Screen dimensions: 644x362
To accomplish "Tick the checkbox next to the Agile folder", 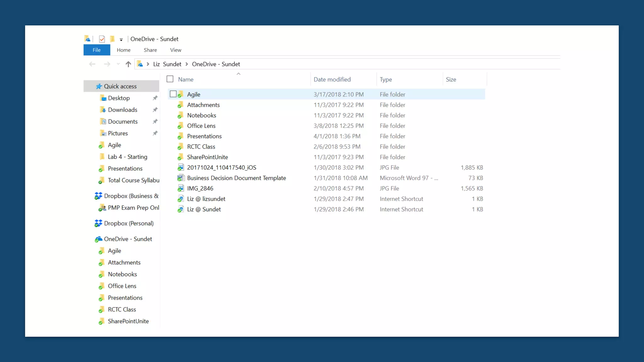I will tap(173, 94).
